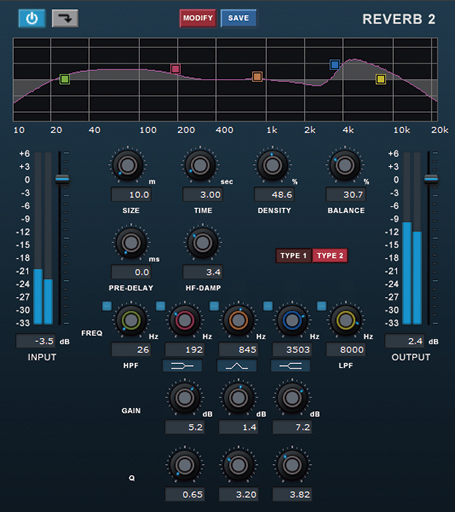The width and height of the screenshot is (455, 512).
Task: Click the gray routing arrow button
Action: tap(65, 18)
